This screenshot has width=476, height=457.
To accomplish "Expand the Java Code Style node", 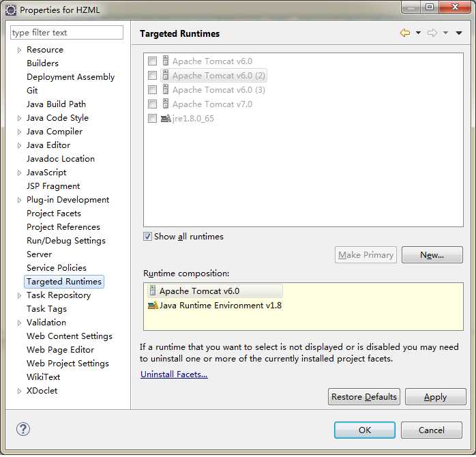I will coord(19,118).
